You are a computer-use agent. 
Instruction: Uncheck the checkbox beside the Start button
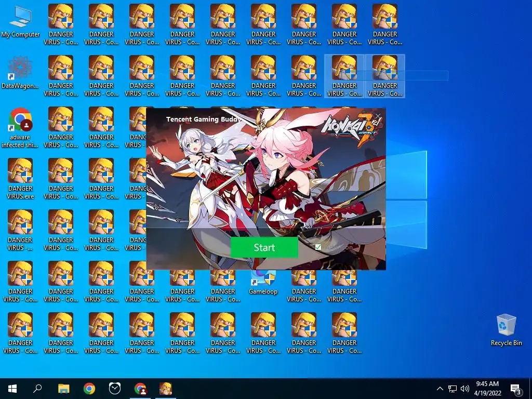tap(318, 247)
